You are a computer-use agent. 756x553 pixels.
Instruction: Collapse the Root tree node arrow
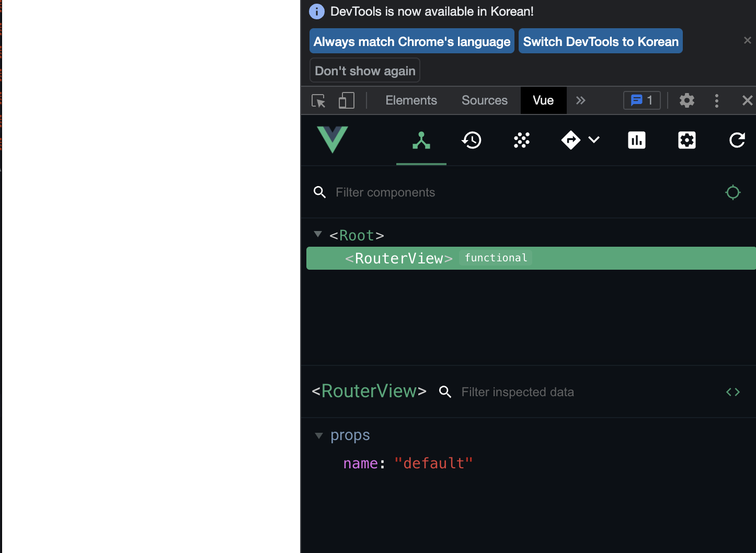[x=318, y=234]
